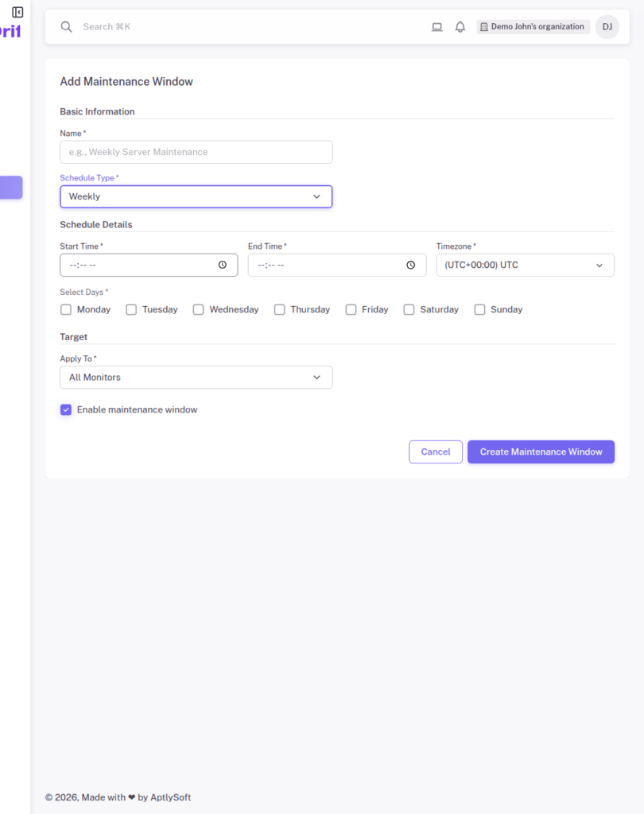This screenshot has width=644, height=814.
Task: Open the Start Time clock picker
Action: tap(223, 265)
